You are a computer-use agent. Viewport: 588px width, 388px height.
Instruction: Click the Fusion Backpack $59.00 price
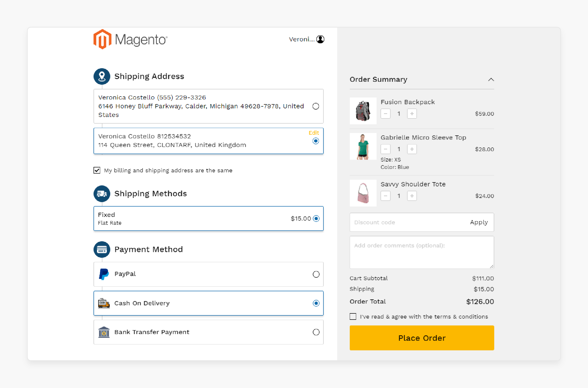pyautogui.click(x=484, y=114)
